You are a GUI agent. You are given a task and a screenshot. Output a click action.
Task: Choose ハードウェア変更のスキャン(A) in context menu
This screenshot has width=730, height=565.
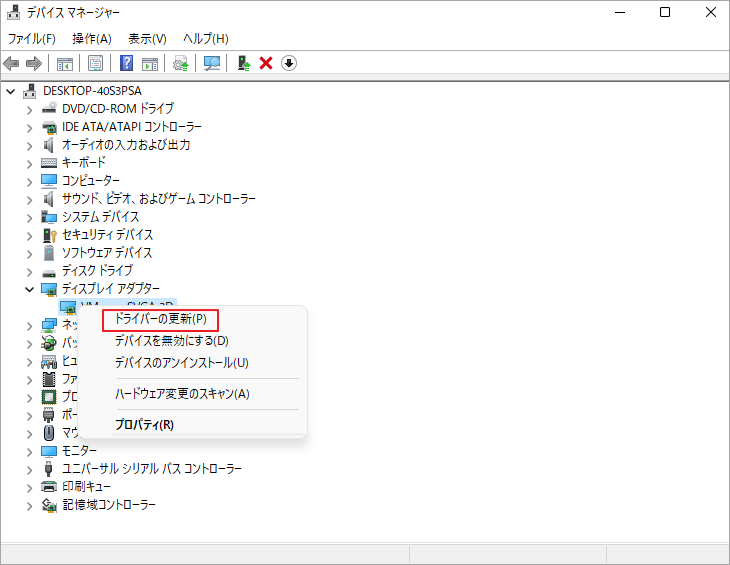182,394
